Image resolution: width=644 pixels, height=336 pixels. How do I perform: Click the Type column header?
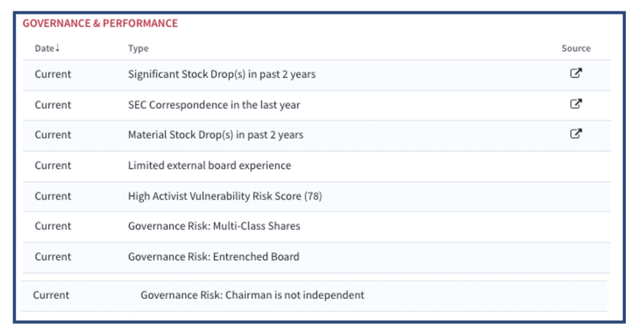tap(138, 48)
